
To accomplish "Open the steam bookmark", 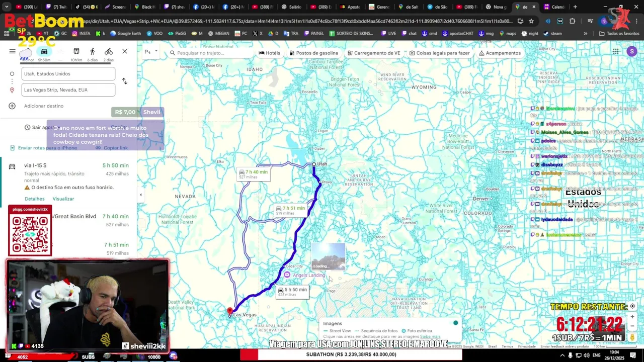I will [x=552, y=34].
